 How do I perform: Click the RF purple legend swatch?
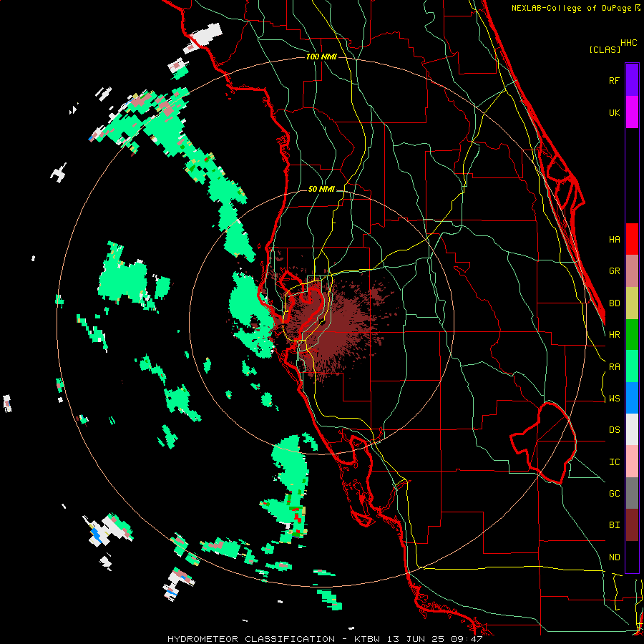[x=632, y=80]
